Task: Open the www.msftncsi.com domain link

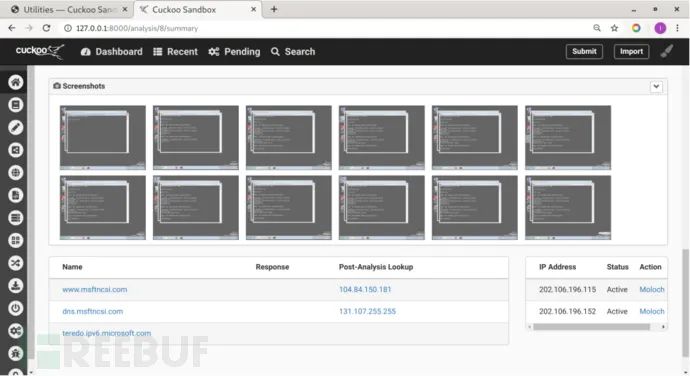Action: coord(95,289)
